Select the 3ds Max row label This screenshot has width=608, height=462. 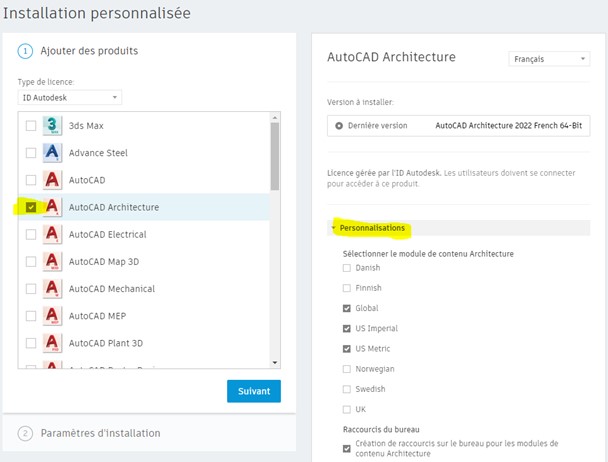coord(86,126)
